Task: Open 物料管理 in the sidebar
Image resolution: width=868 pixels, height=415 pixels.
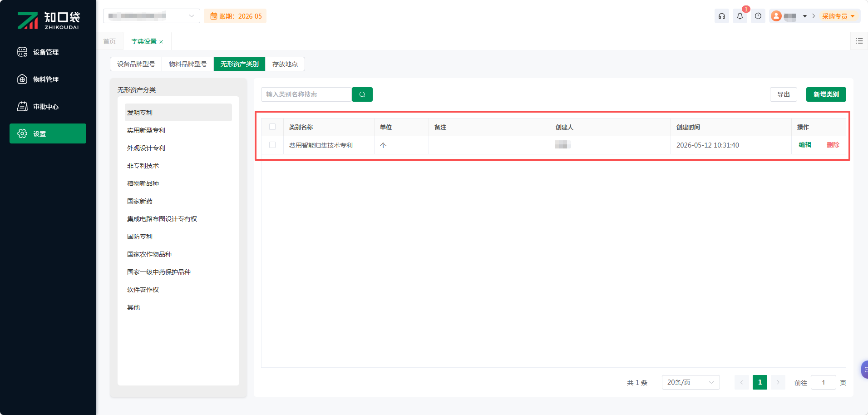Action: [x=48, y=79]
